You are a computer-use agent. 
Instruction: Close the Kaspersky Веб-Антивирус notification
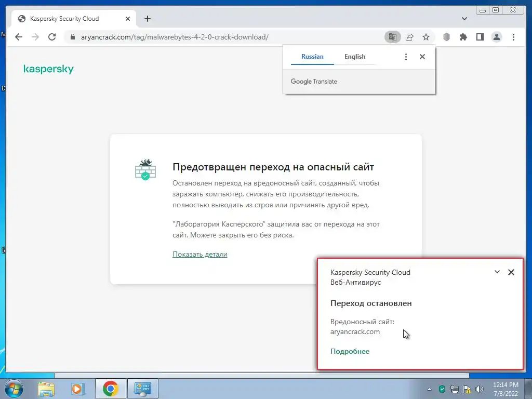click(x=511, y=272)
